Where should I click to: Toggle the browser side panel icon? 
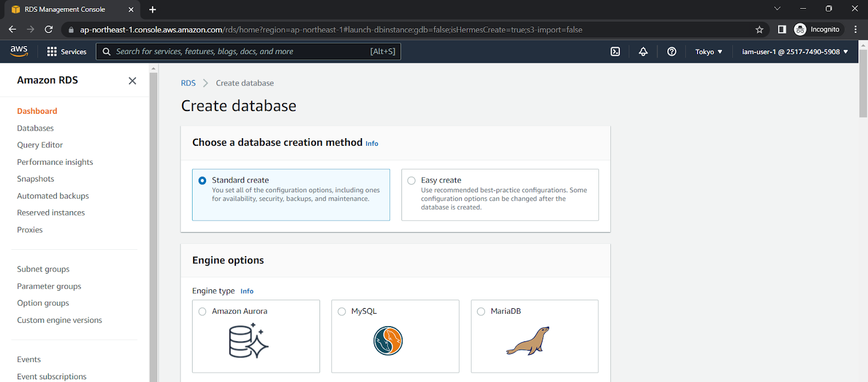point(782,29)
